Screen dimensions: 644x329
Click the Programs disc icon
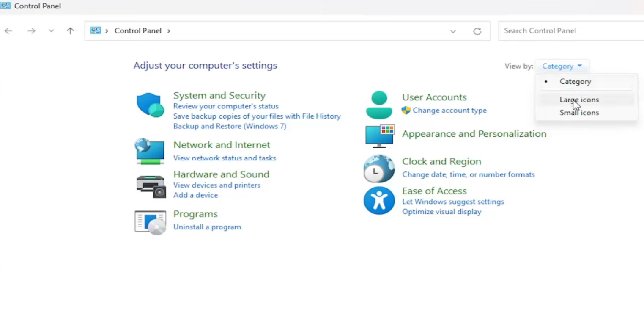click(150, 222)
